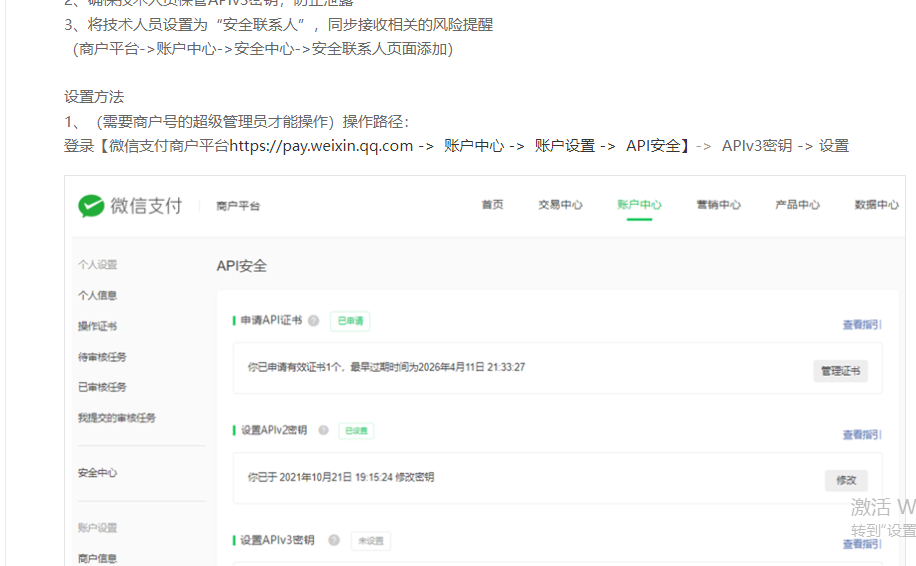This screenshot has height=566, width=916.
Task: Click 账户设置 section label in sidebar
Action: (98, 528)
